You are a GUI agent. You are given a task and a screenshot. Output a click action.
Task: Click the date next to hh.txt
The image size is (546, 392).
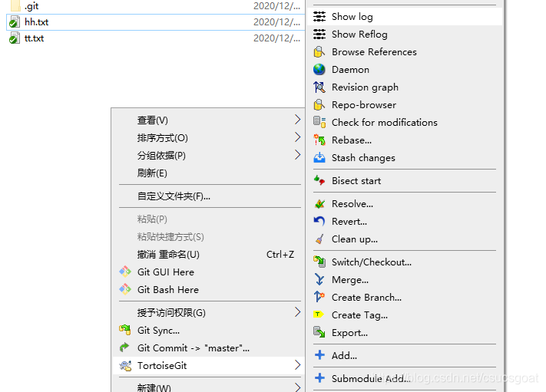point(276,22)
